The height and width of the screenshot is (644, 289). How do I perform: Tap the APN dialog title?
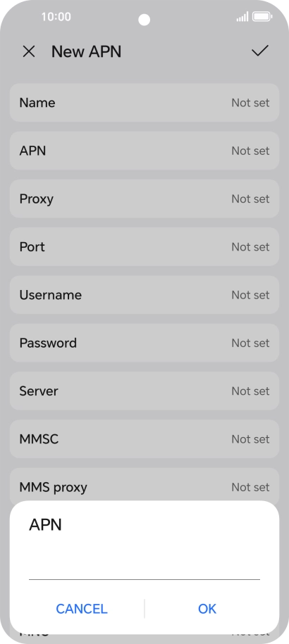point(45,525)
